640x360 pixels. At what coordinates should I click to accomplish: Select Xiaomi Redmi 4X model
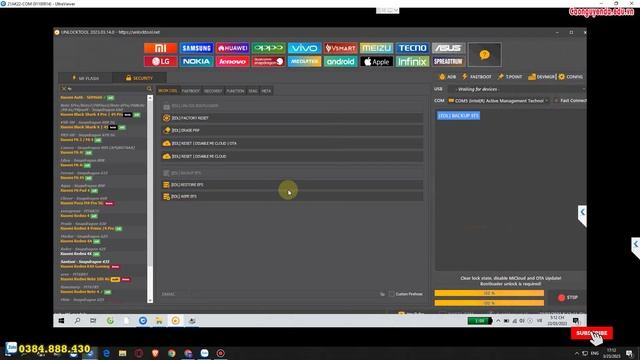tap(76, 254)
